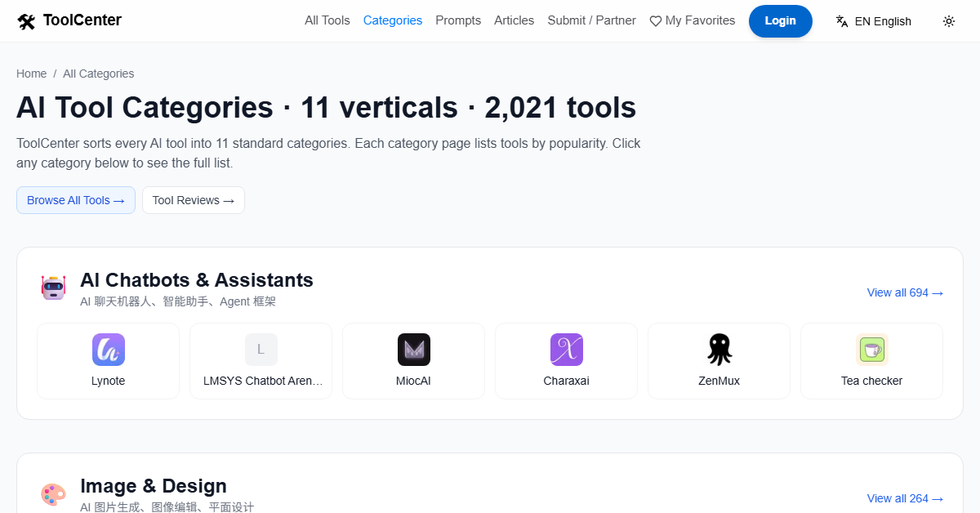Open My Favorites in navigation
980x513 pixels.
pos(693,20)
